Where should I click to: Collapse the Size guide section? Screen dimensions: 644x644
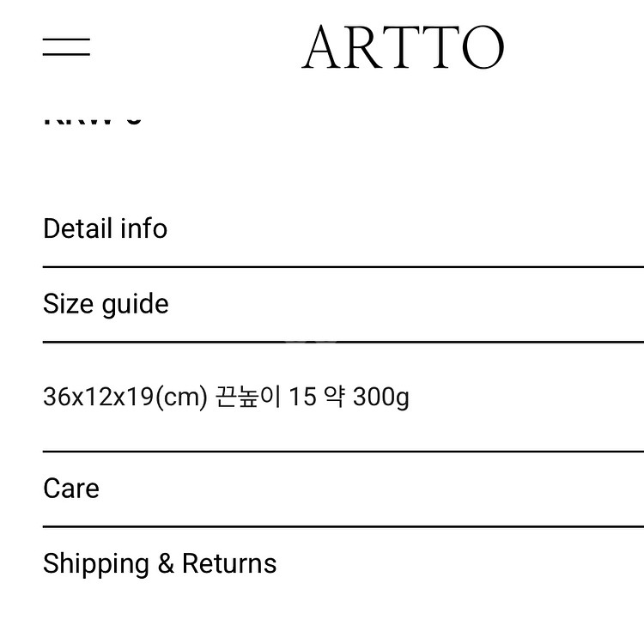[x=106, y=305]
